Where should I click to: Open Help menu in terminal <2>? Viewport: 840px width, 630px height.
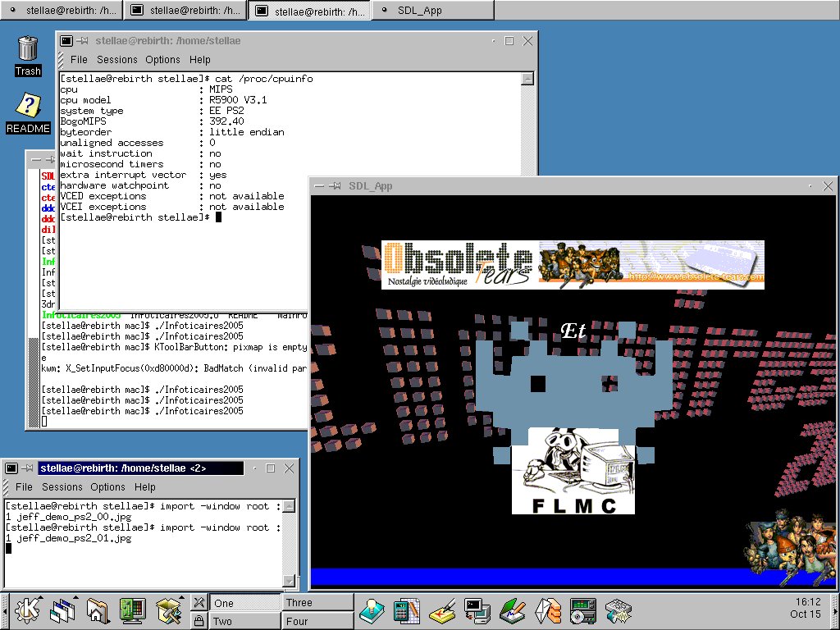coord(144,487)
